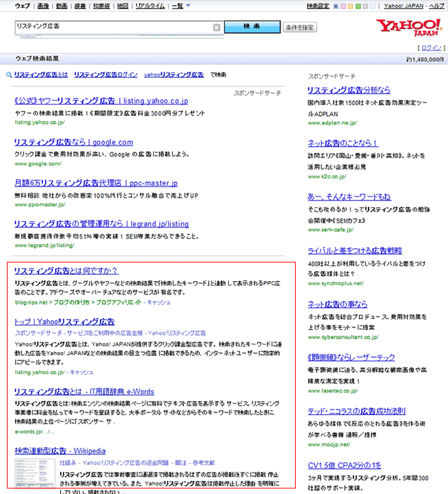Switch to the リアルタイム search tab
This screenshot has width=448, height=494.
tap(150, 6)
